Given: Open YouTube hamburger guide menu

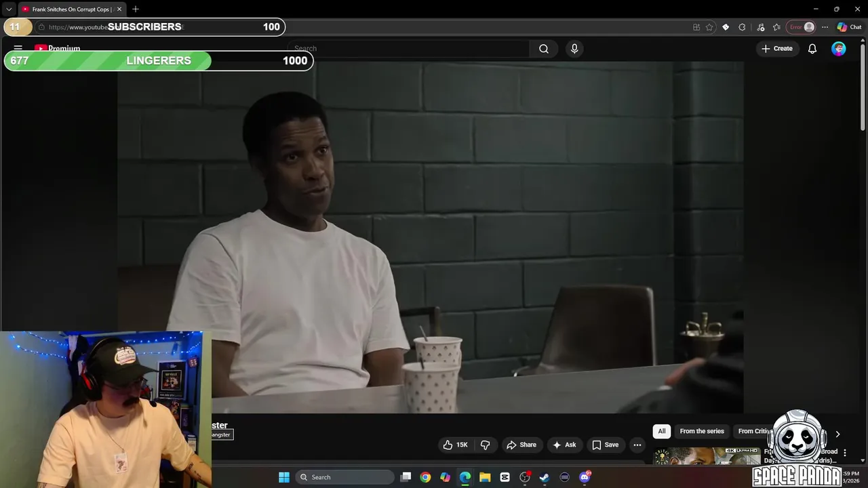Looking at the screenshot, I should pyautogui.click(x=18, y=48).
